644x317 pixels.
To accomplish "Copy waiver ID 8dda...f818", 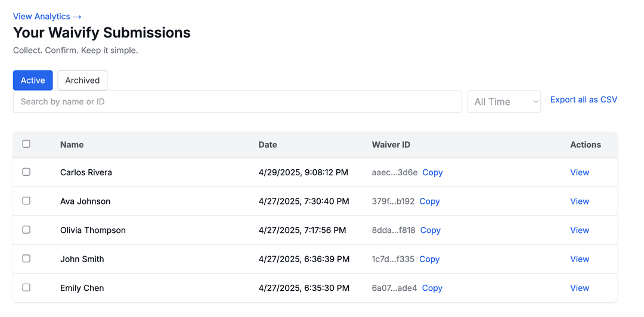I will click(x=431, y=231).
